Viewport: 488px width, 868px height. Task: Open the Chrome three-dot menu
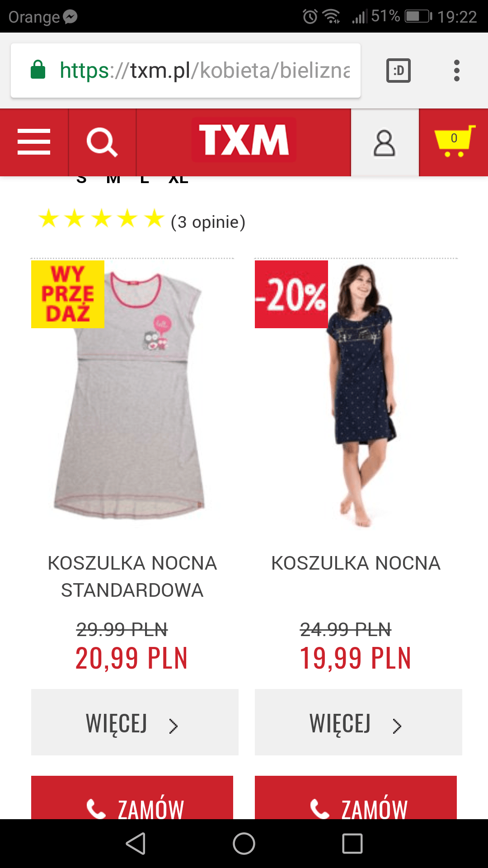click(x=457, y=71)
